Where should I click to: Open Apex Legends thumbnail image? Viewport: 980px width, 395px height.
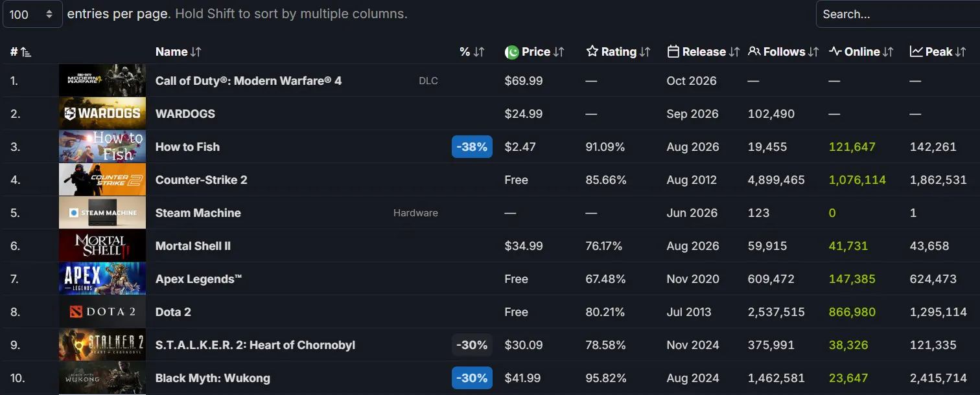point(102,278)
